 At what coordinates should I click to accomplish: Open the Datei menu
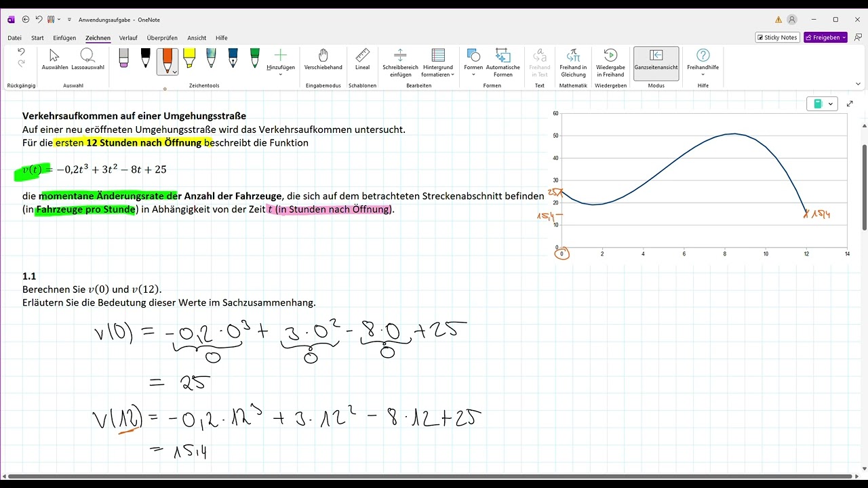coord(15,38)
